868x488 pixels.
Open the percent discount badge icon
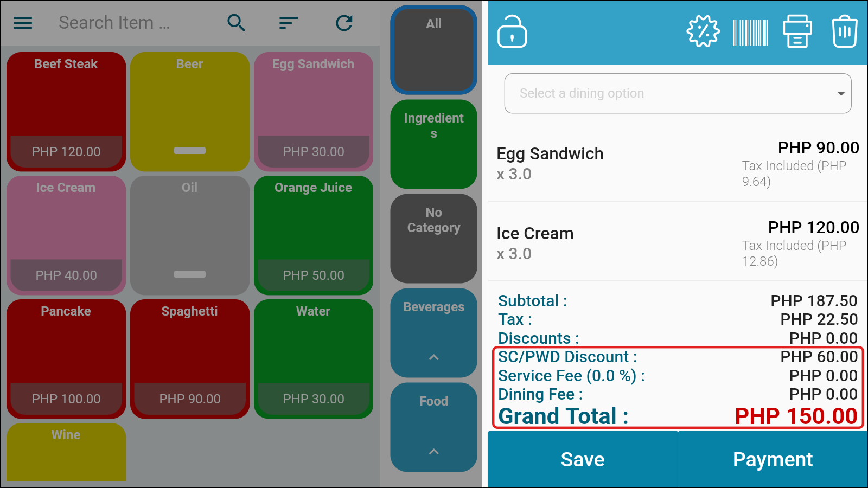[703, 31]
